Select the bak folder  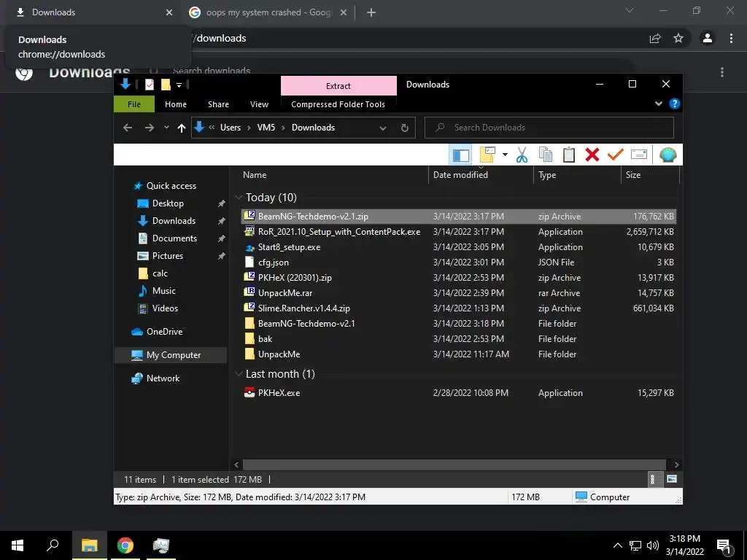(x=458, y=338)
